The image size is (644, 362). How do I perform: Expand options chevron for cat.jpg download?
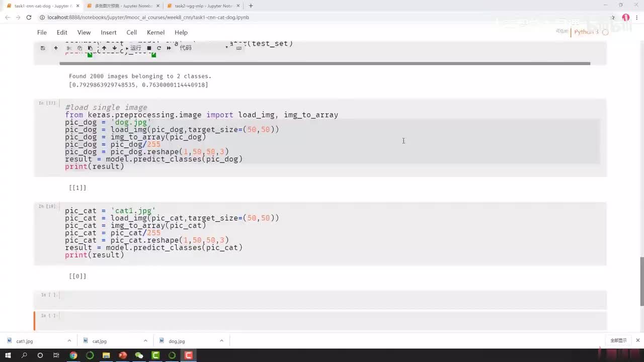point(145,341)
